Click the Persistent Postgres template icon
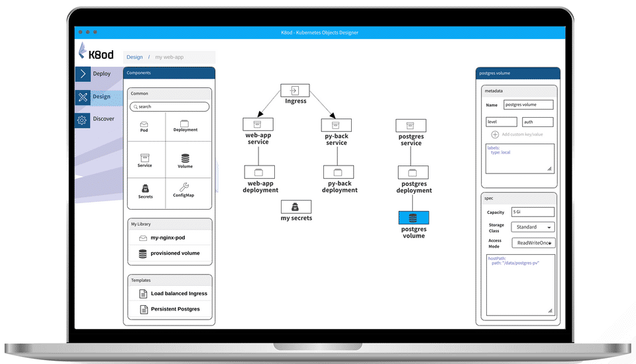The height and width of the screenshot is (364, 636). pos(144,309)
